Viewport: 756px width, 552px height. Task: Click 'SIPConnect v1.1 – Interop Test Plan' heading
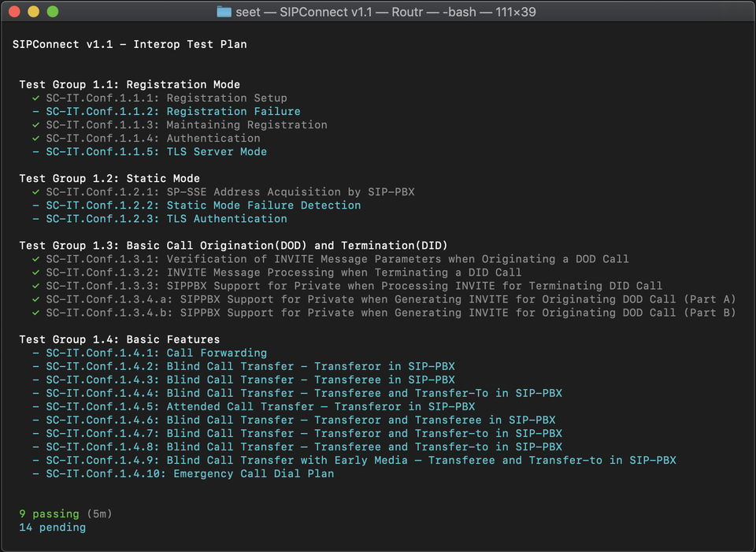(x=130, y=44)
